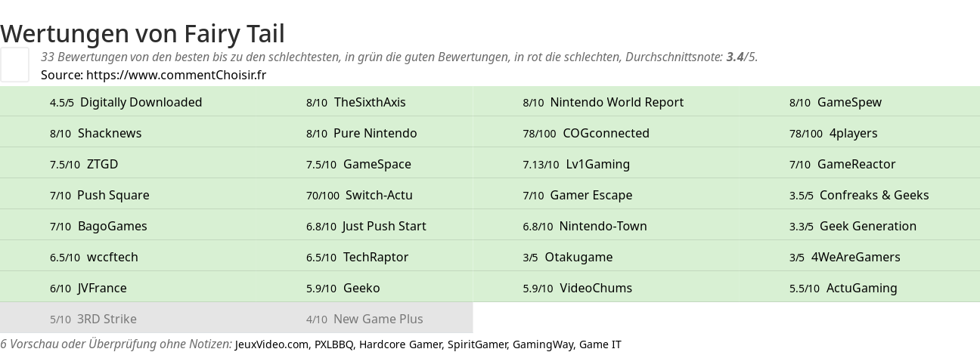Image resolution: width=980 pixels, height=352 pixels.
Task: Open the Hardcore Gamer preview link
Action: [x=401, y=344]
